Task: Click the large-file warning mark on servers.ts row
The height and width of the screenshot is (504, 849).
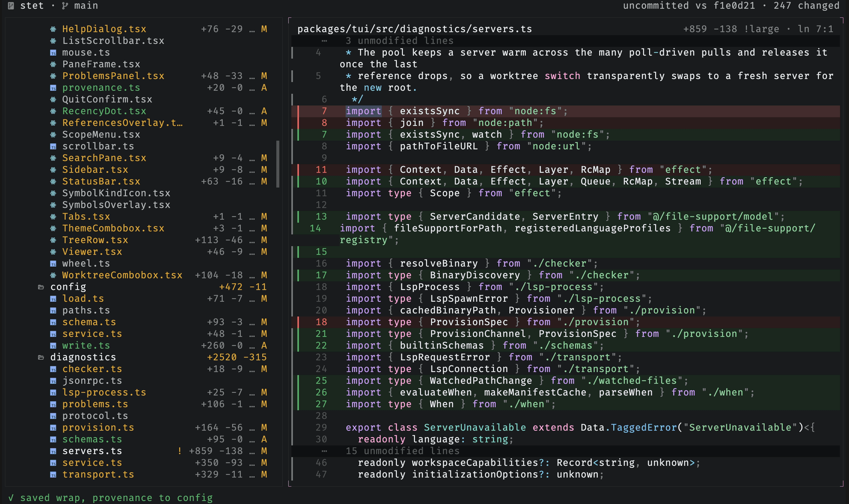Action: click(x=180, y=451)
